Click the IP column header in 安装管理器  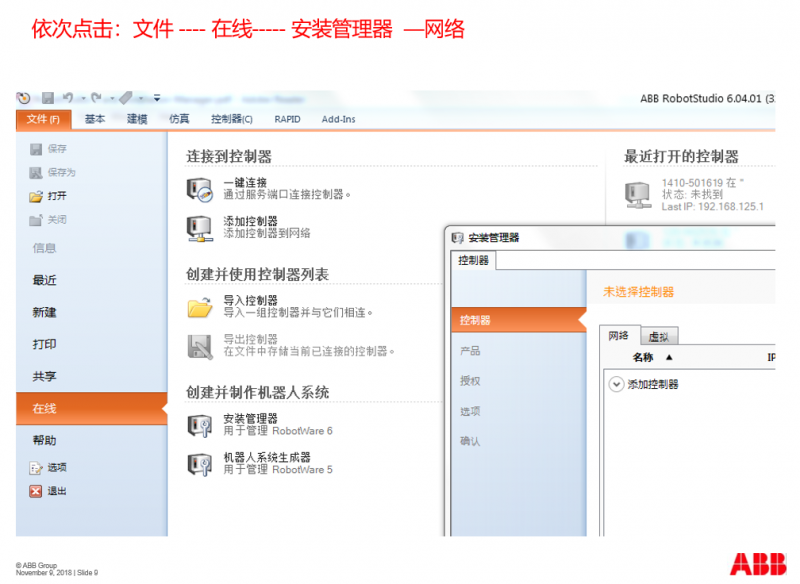[771, 358]
